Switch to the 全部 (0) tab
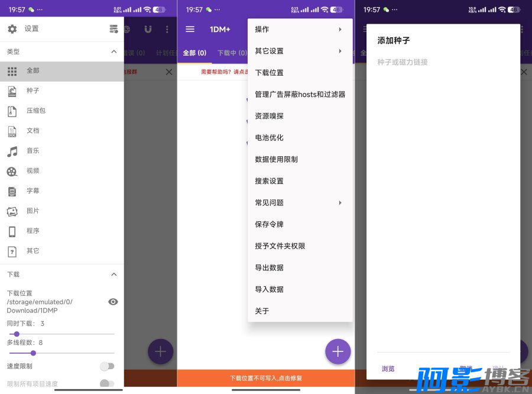 click(x=194, y=53)
